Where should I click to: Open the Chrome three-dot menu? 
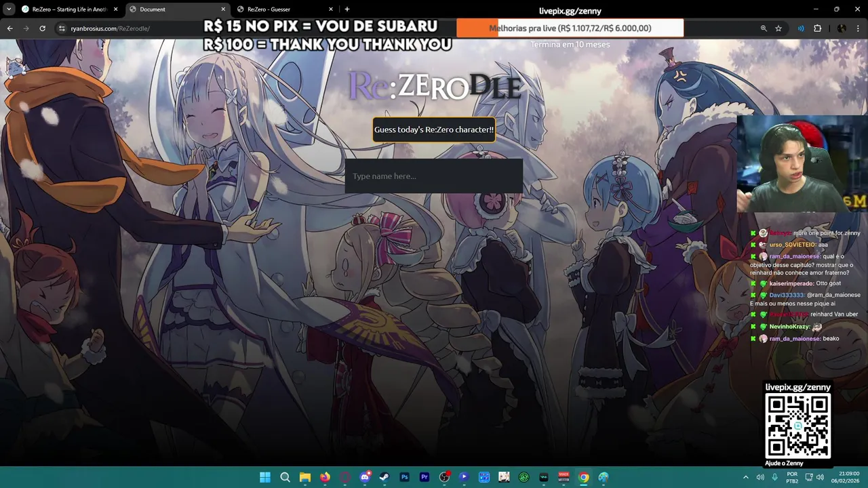pos(858,28)
